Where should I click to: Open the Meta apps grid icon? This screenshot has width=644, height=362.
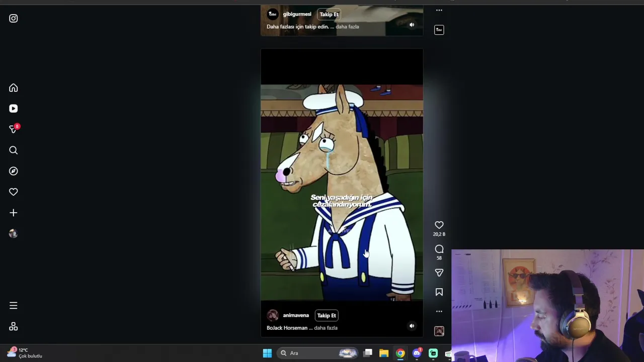[x=14, y=327]
